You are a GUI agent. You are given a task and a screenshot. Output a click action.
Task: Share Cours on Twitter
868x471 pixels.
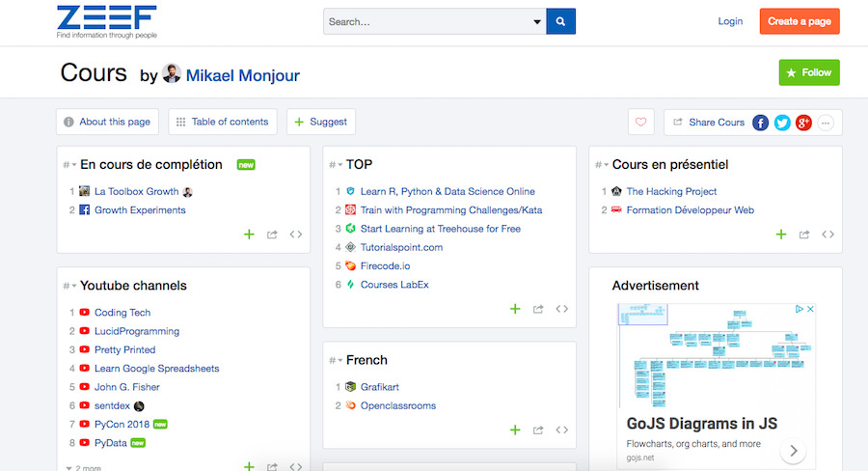tap(782, 123)
